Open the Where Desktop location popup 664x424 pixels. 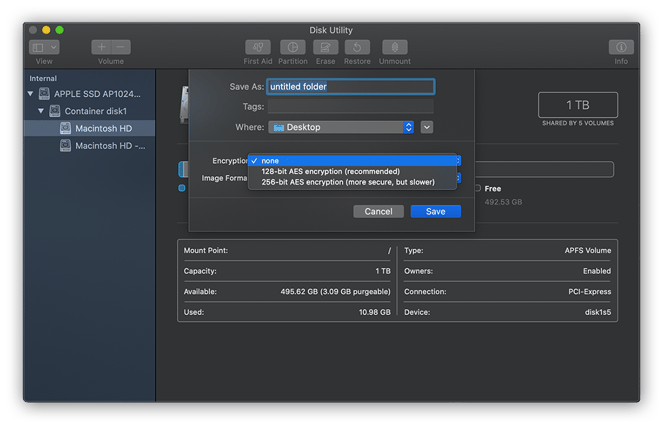point(341,127)
